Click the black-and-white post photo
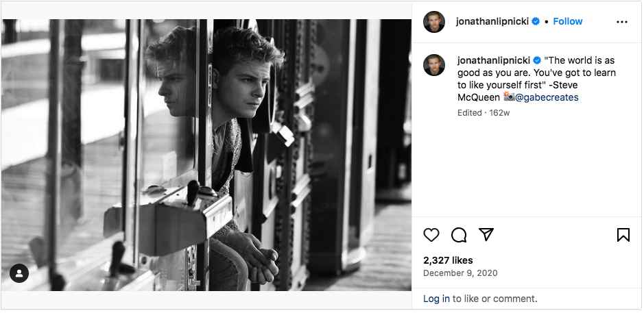The image size is (644, 313). tap(206, 155)
